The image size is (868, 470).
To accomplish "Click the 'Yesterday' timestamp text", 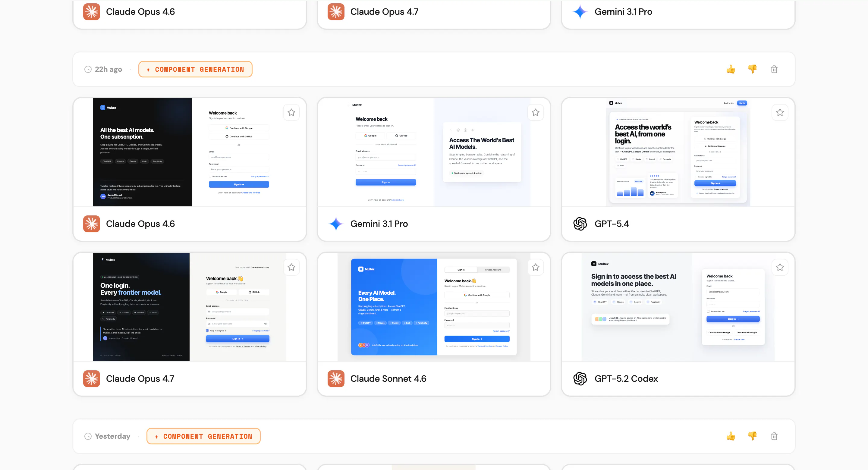I will pyautogui.click(x=112, y=436).
